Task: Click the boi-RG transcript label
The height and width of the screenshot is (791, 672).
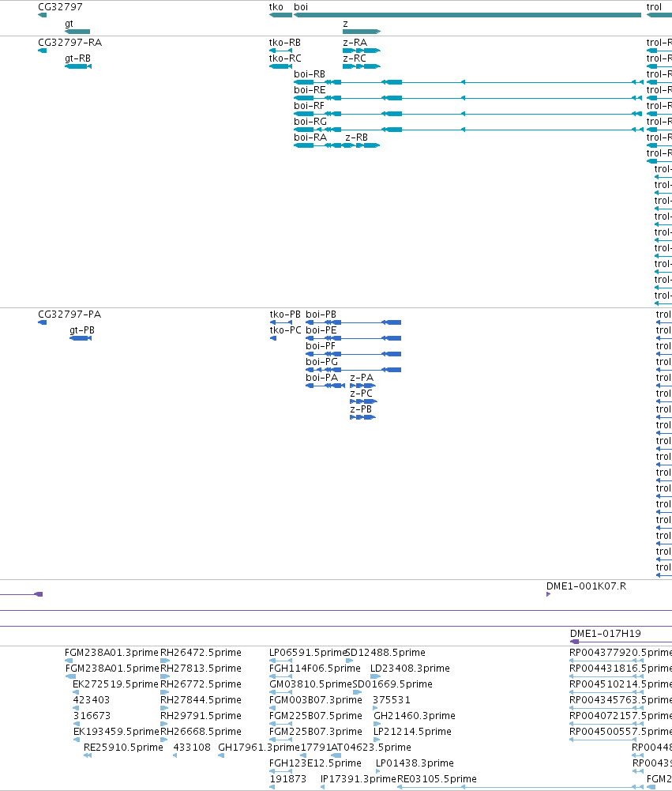Action: [x=310, y=122]
